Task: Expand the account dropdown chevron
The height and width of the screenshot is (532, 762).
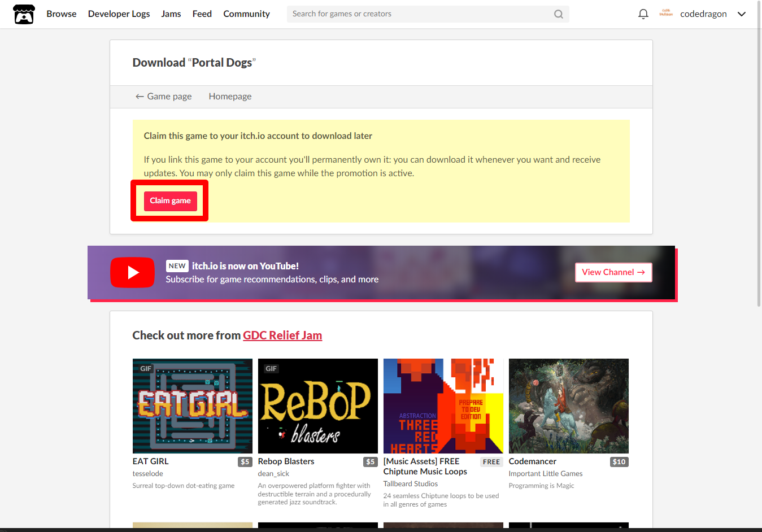Action: point(742,14)
